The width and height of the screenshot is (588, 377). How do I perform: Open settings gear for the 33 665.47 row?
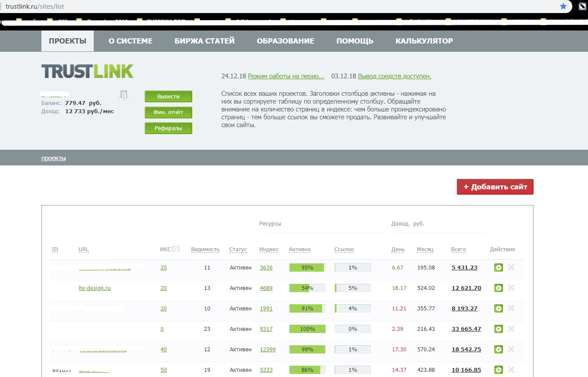coord(499,329)
